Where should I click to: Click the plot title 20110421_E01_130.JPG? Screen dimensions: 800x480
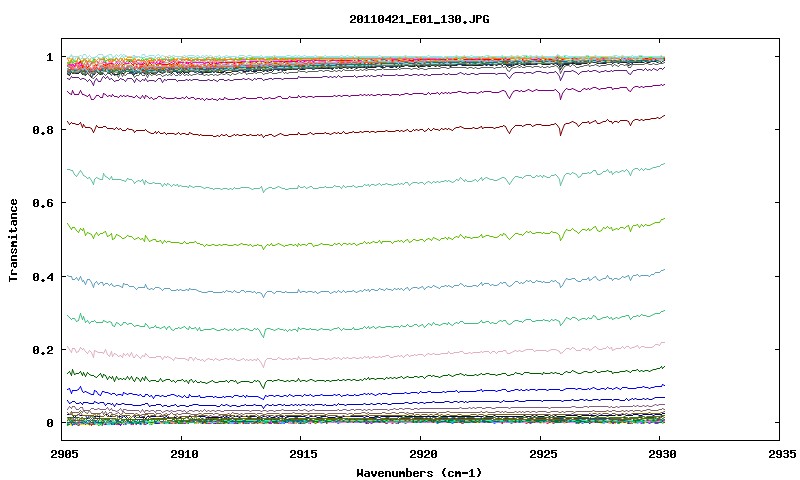click(419, 19)
